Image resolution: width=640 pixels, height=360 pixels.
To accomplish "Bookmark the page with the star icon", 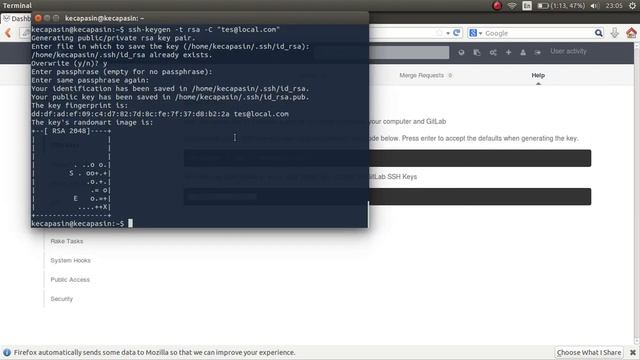I will point(439,33).
